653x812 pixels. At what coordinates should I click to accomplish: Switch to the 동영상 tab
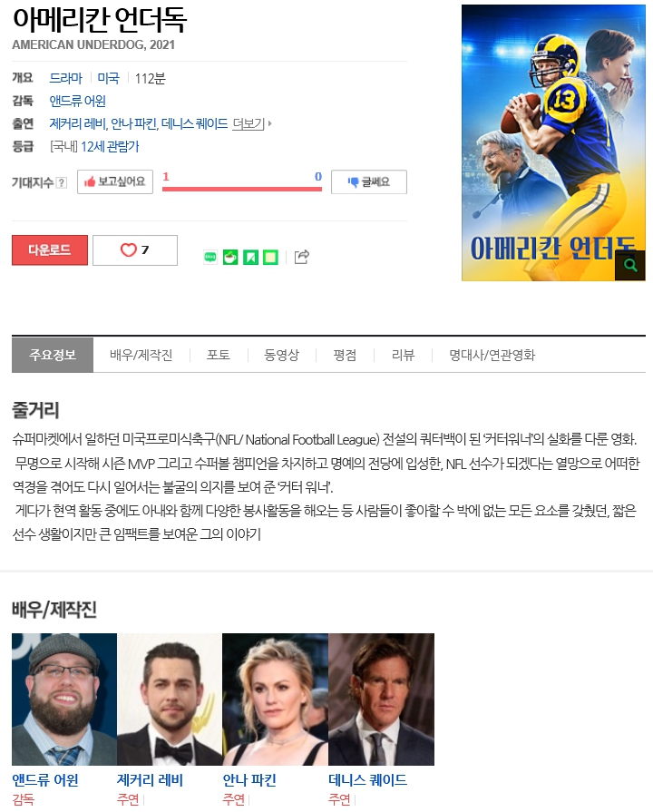281,355
